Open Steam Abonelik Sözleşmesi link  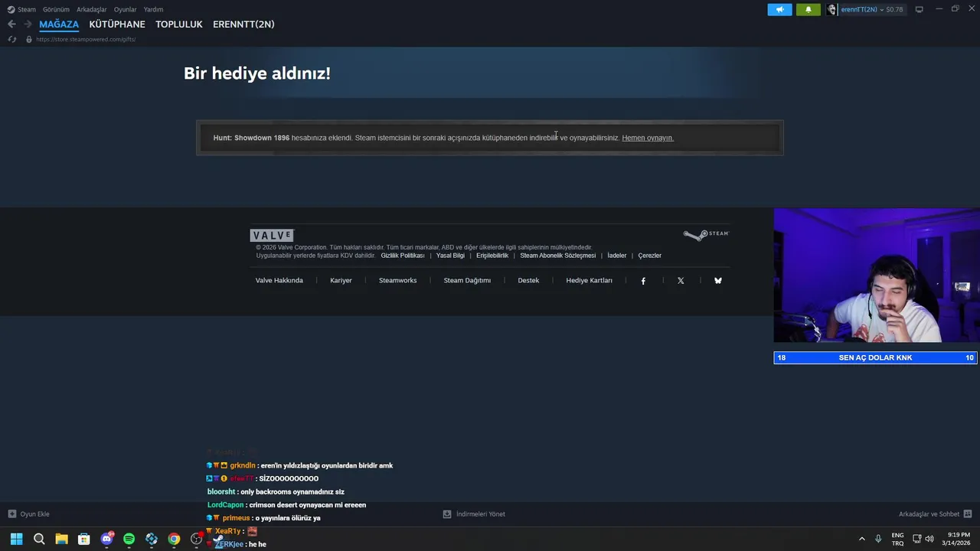pyautogui.click(x=557, y=256)
